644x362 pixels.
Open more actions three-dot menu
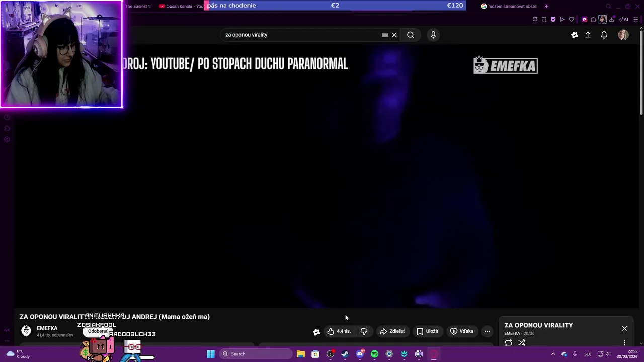pyautogui.click(x=487, y=331)
